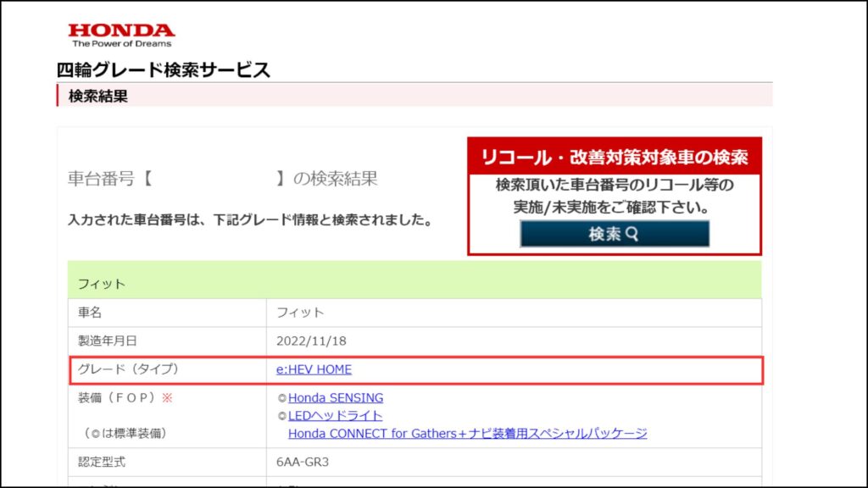Click the リコール・改善対策対象車の検索 banner heading
868x488 pixels.
tap(615, 157)
